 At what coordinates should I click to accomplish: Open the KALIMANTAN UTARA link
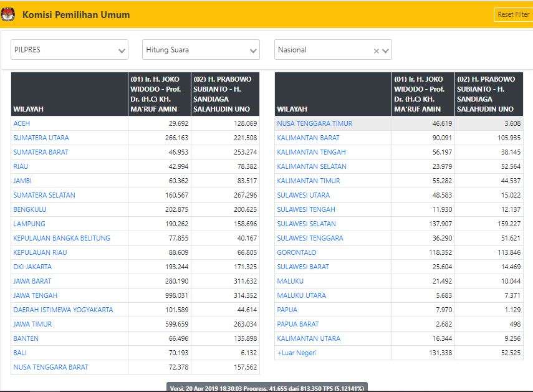pyautogui.click(x=309, y=338)
